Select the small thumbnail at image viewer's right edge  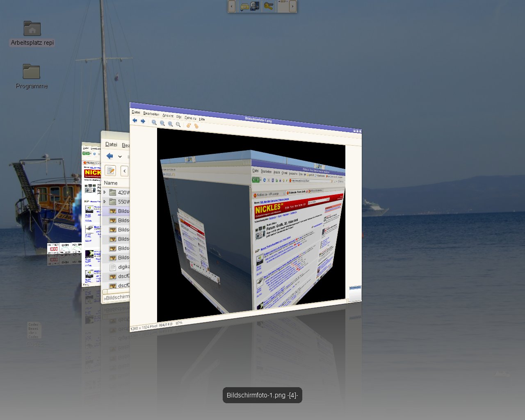355,294
